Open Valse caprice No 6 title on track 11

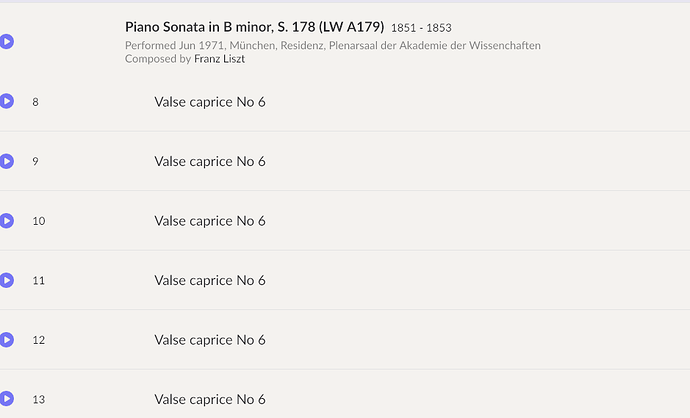(210, 281)
